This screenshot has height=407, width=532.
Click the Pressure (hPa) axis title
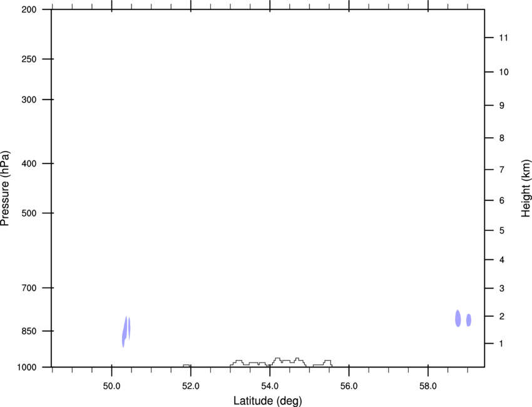(x=5, y=188)
